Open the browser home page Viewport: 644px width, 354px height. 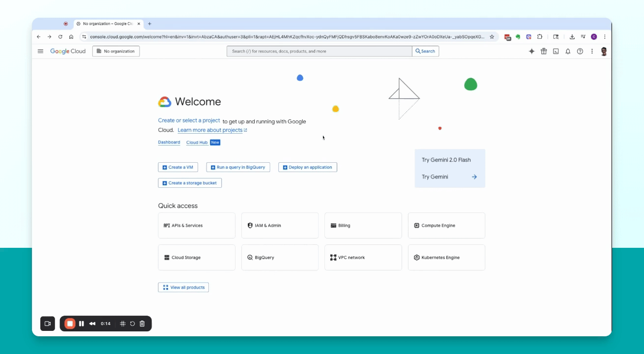pyautogui.click(x=71, y=37)
